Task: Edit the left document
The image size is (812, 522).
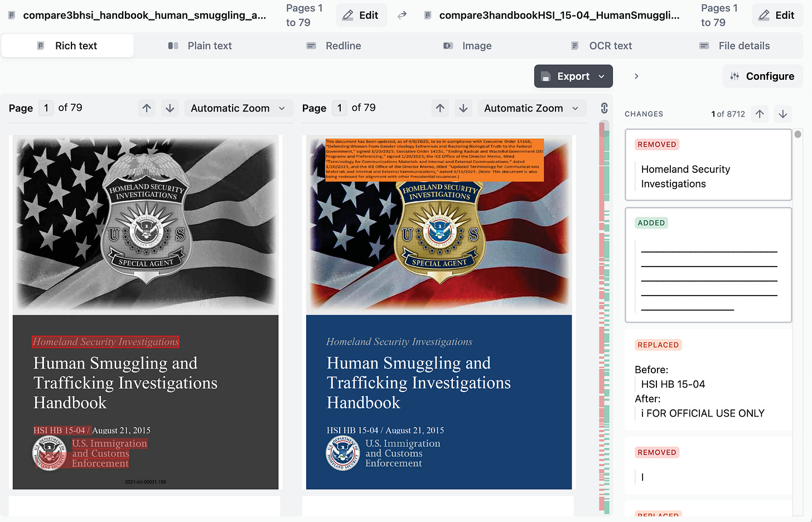Action: click(361, 15)
